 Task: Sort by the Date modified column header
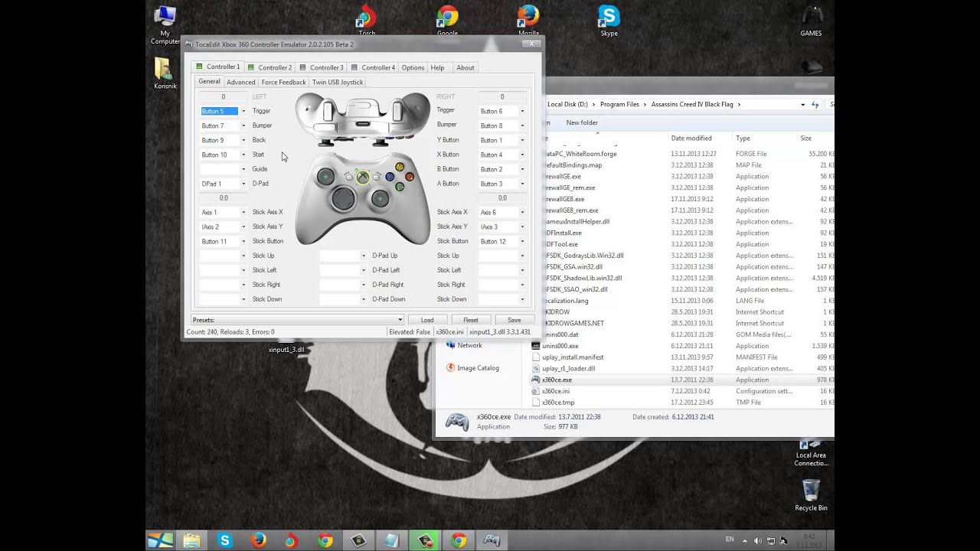click(x=691, y=139)
